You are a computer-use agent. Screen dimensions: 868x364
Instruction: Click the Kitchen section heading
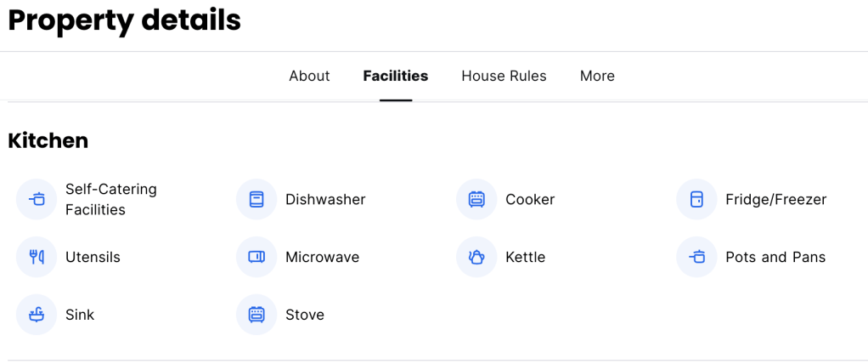48,141
